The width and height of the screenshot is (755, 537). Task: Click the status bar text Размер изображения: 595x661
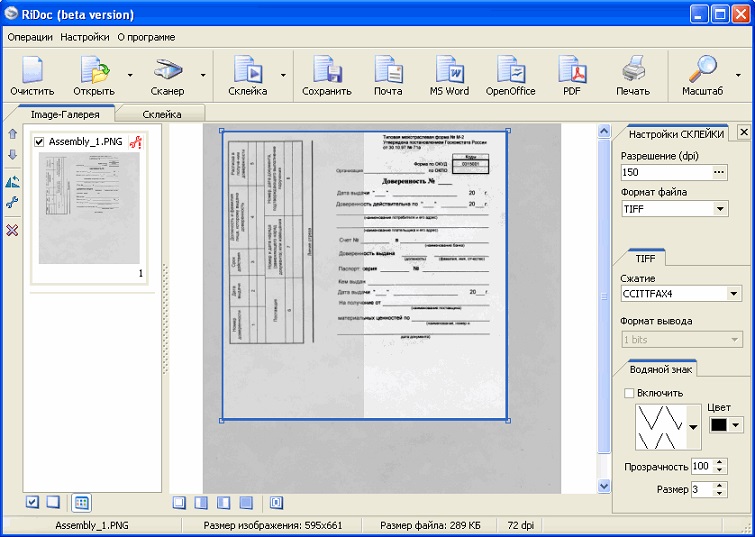(x=273, y=525)
